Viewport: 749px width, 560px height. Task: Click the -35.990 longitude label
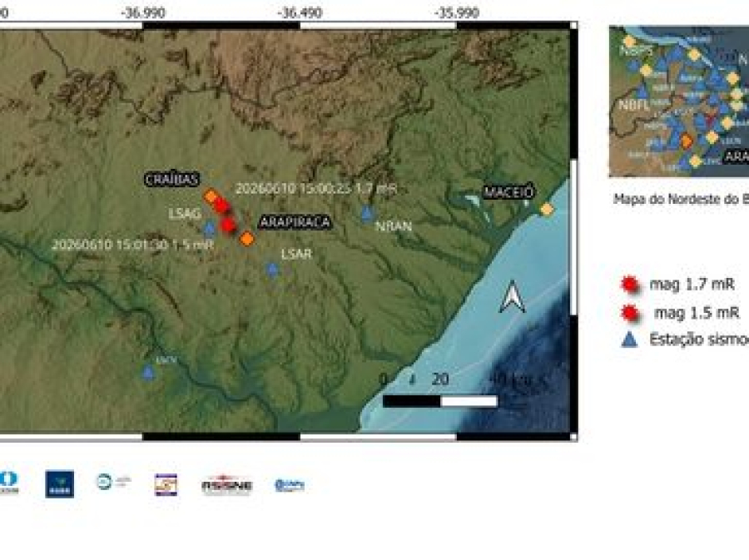[457, 12]
